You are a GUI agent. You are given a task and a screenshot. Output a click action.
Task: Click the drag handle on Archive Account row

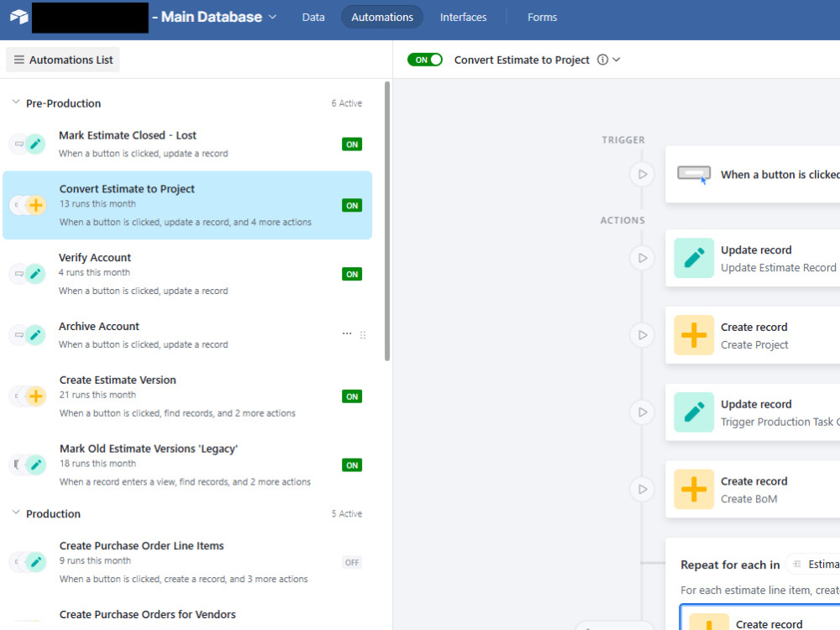(x=363, y=335)
